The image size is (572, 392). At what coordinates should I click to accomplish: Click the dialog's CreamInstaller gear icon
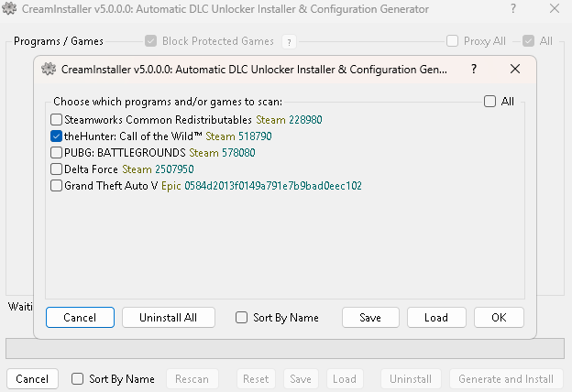[x=49, y=69]
